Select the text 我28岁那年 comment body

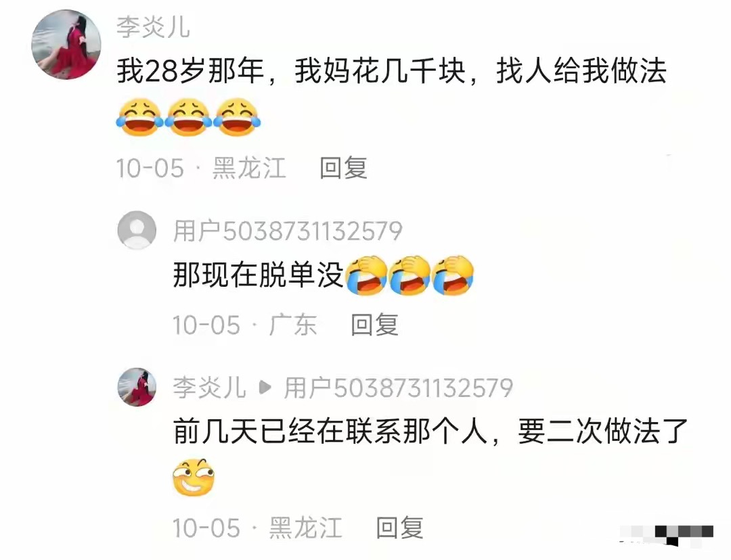(392, 71)
